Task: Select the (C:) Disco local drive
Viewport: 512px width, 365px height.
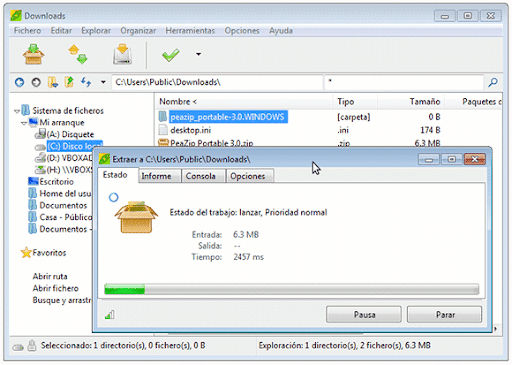Action: tap(74, 146)
